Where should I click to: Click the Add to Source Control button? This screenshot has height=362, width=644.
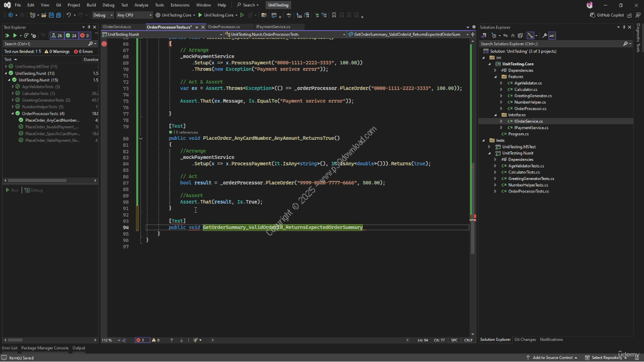pyautogui.click(x=552, y=357)
